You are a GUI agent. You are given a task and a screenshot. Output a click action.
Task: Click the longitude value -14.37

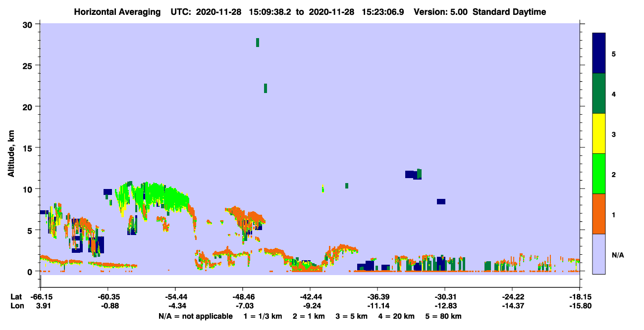click(x=512, y=306)
